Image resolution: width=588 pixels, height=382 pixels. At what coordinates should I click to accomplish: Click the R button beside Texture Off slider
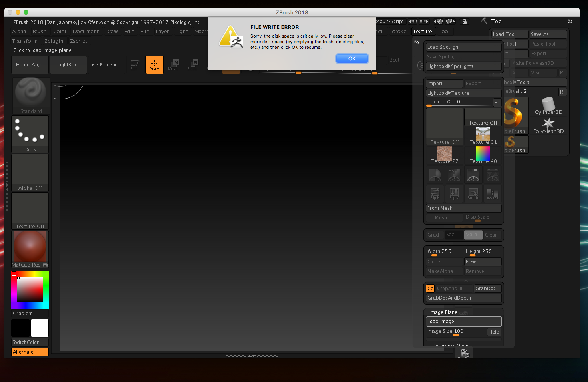[x=497, y=103]
